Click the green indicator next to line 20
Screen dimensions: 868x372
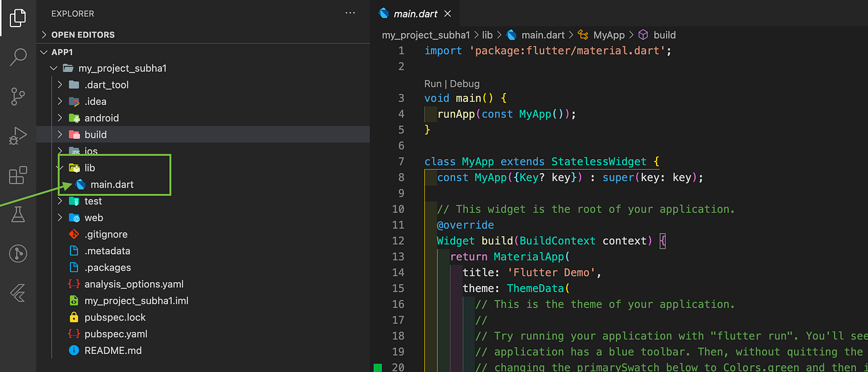click(x=378, y=367)
